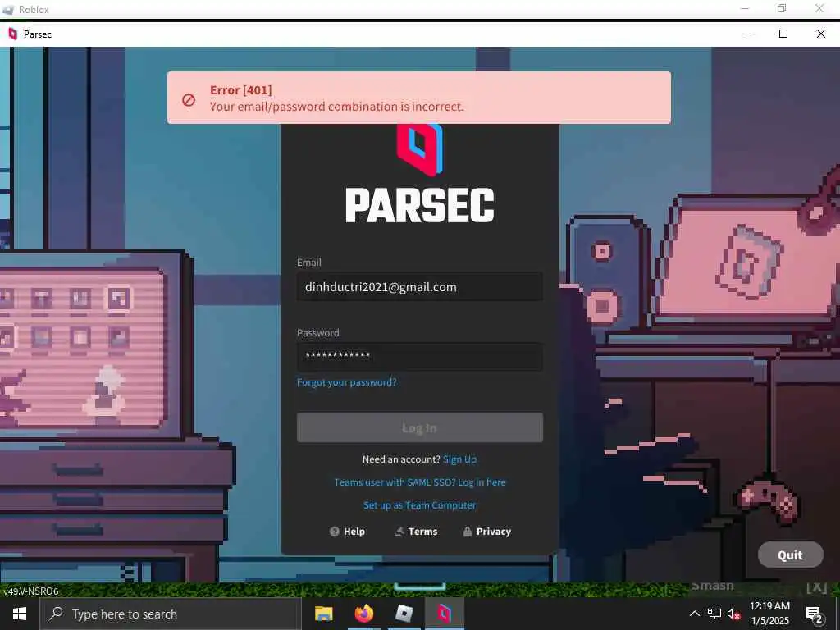The image size is (840, 630).
Task: Open File Explorer from the taskbar
Action: tap(323, 614)
